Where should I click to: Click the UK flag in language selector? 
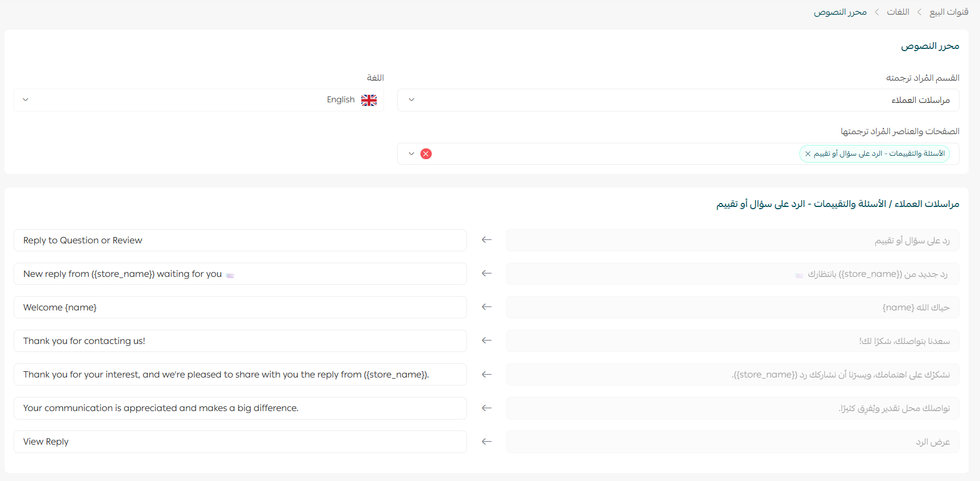tap(369, 100)
